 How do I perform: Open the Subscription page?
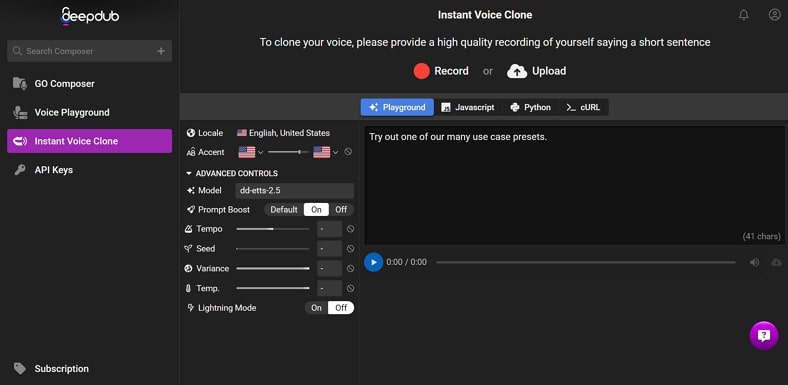click(x=89, y=368)
